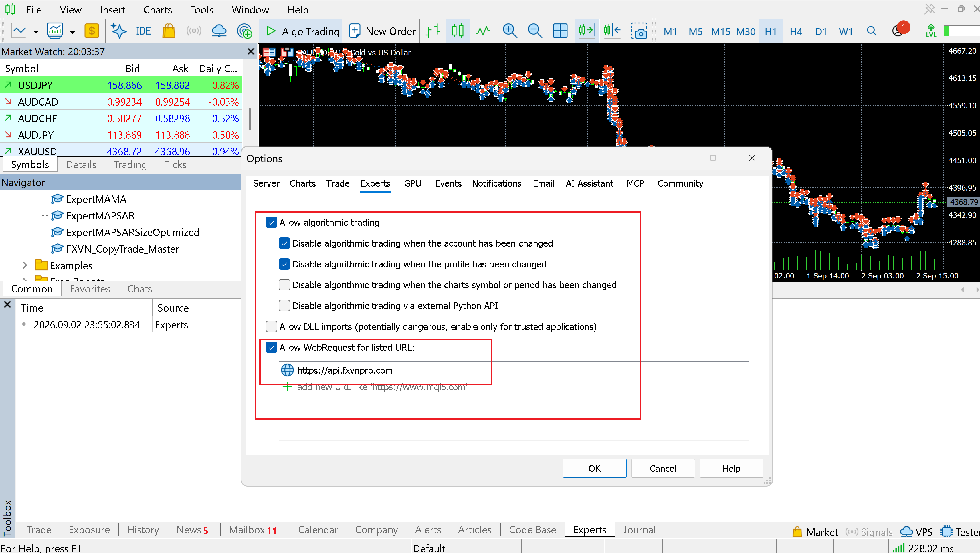Enable disable algo trading via Python API

pos(284,306)
